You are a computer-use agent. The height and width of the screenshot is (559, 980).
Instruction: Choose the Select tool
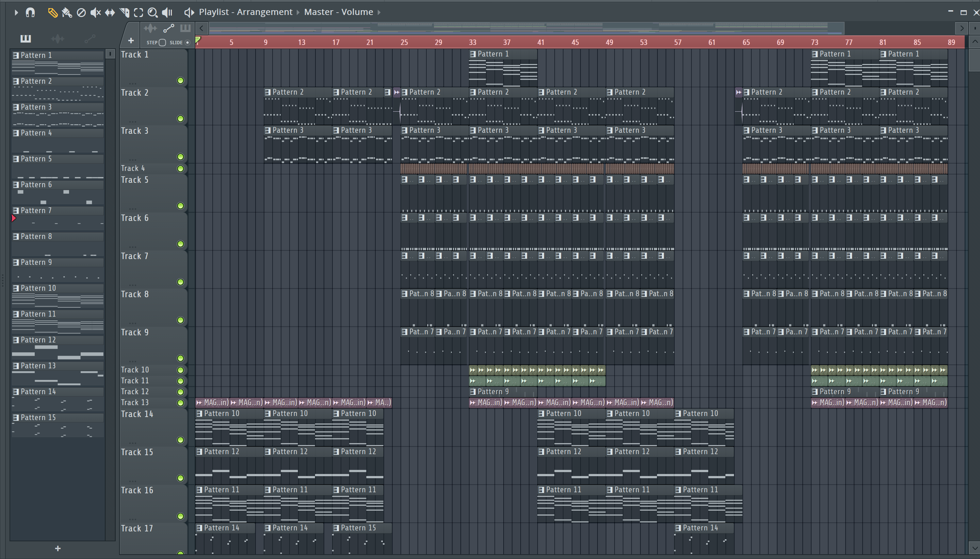[x=138, y=12]
